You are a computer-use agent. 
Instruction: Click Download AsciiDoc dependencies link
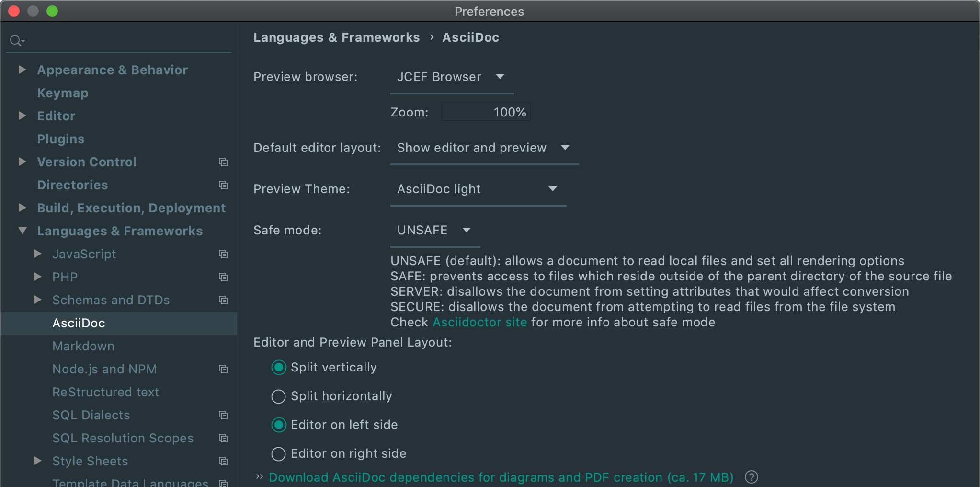point(501,477)
